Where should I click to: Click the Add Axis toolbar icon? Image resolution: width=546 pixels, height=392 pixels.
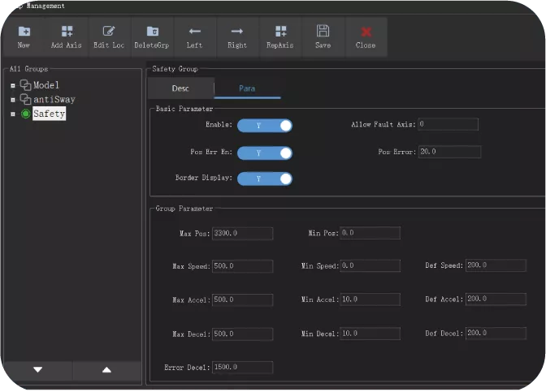pos(67,32)
